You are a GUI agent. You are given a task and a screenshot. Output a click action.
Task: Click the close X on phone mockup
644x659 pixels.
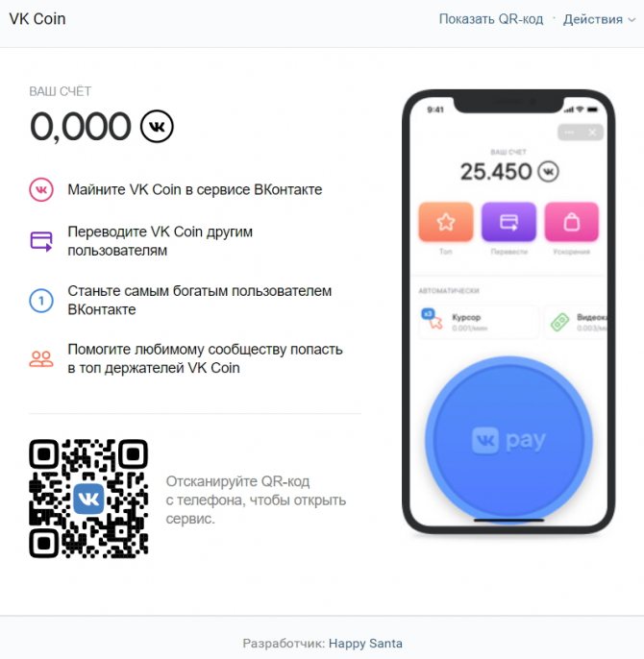(592, 133)
